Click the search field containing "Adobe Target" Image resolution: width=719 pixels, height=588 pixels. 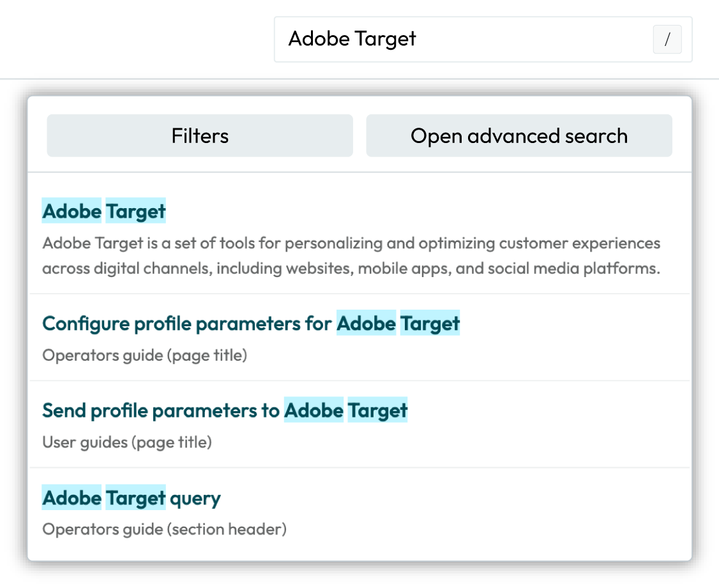point(466,39)
